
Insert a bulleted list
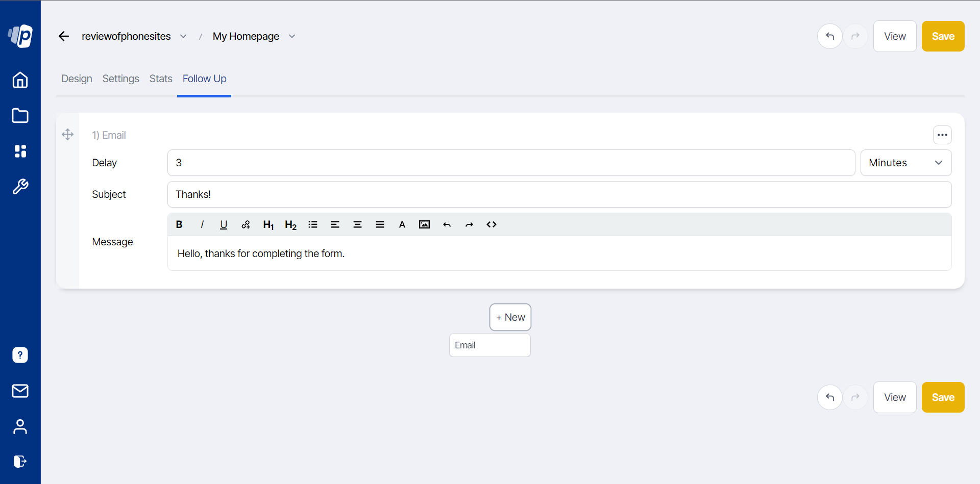(313, 224)
